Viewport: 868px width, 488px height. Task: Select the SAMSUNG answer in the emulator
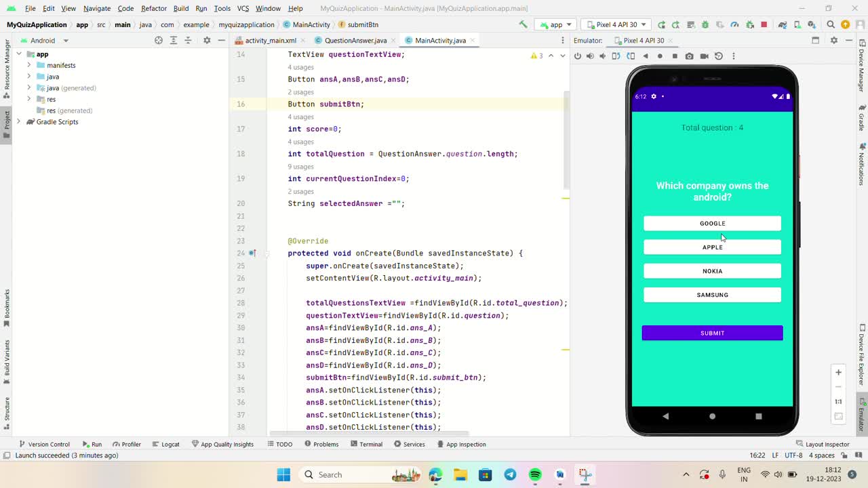point(712,295)
